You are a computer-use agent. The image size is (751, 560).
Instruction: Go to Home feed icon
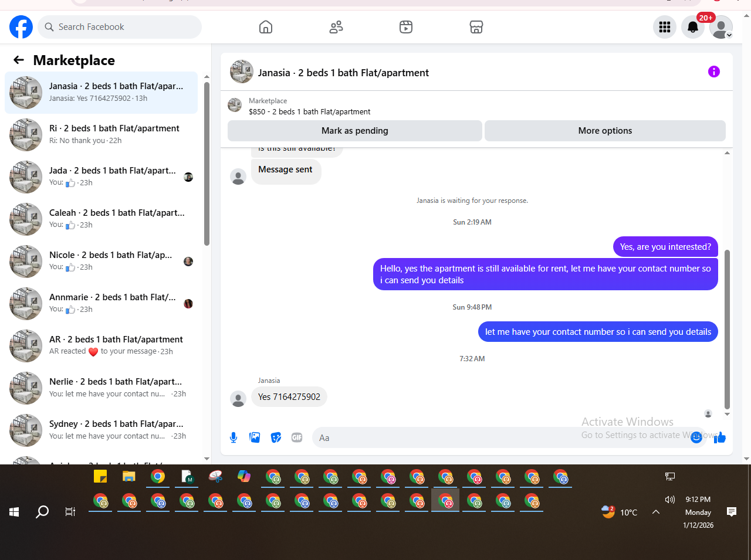coord(266,27)
